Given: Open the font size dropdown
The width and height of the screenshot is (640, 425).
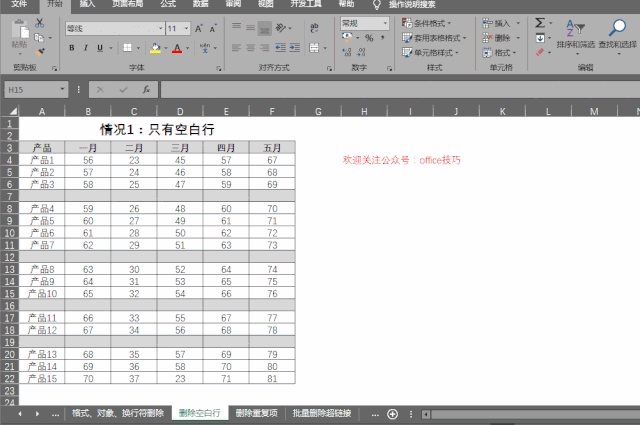Looking at the screenshot, I should (x=186, y=29).
